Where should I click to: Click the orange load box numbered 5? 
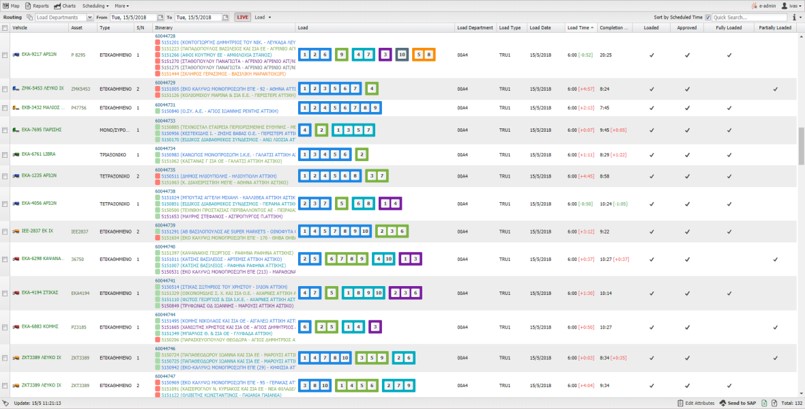(x=417, y=55)
